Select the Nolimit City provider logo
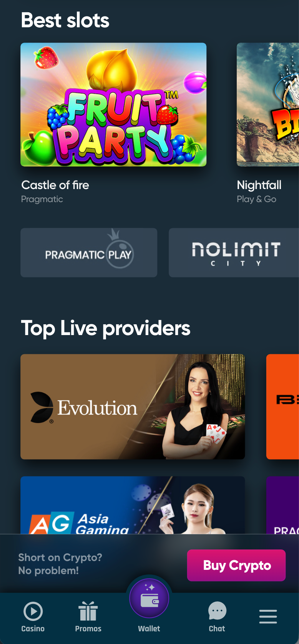The height and width of the screenshot is (644, 299). 234,252
